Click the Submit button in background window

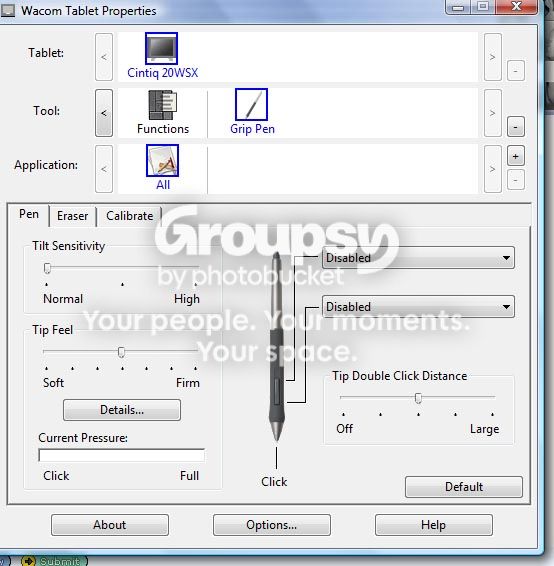[54, 561]
